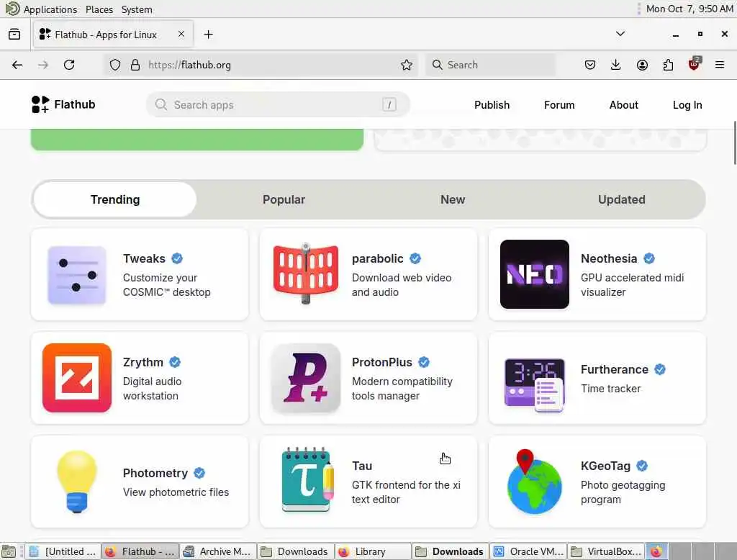Click the Log In link
This screenshot has width=737, height=560.
pyautogui.click(x=687, y=105)
